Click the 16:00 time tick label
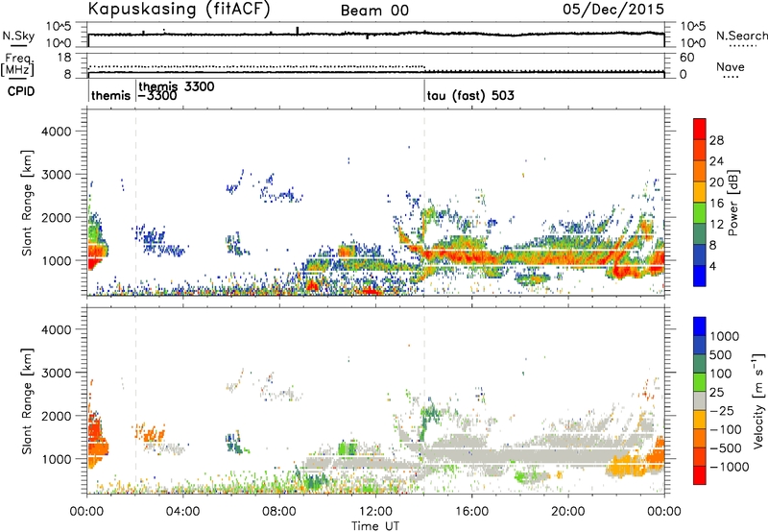The width and height of the screenshot is (768, 532). click(x=471, y=512)
